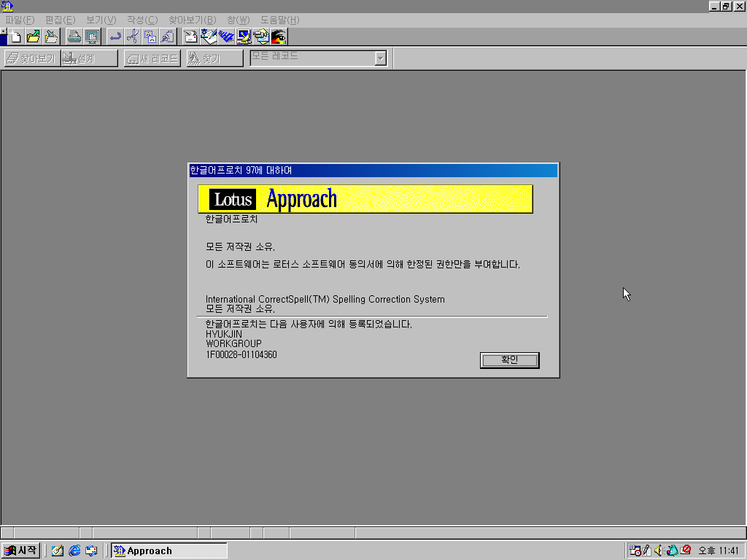Click the serial number 1F00028-01104360
Viewport: 747px width, 560px height.
[x=241, y=355]
